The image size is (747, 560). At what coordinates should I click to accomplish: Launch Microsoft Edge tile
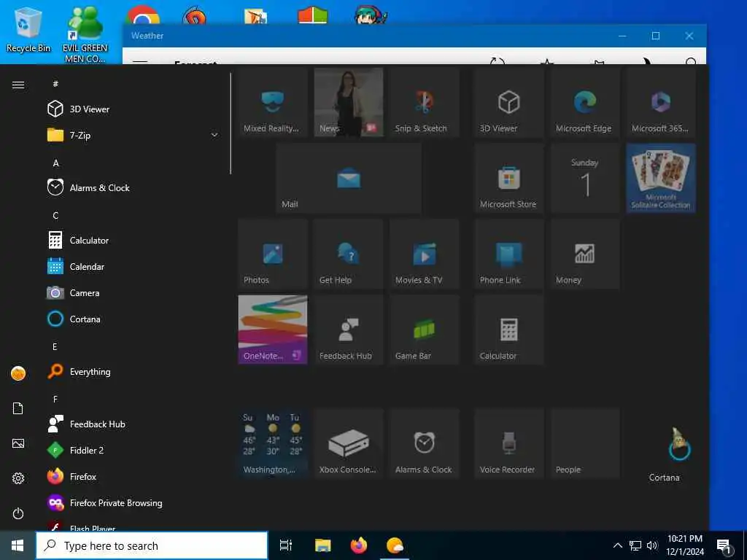tap(584, 102)
